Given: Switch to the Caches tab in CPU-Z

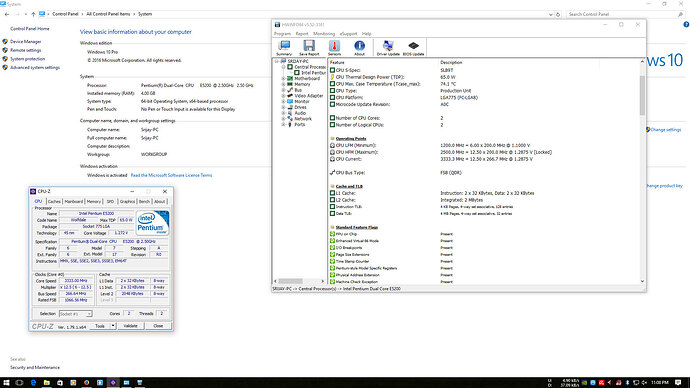Looking at the screenshot, I should [x=54, y=201].
